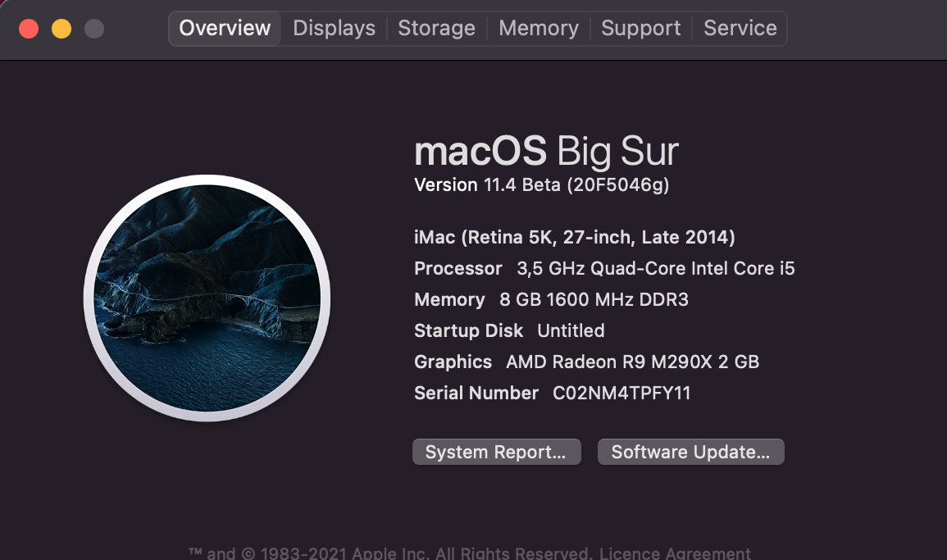Go to the Support tab

pos(641,29)
